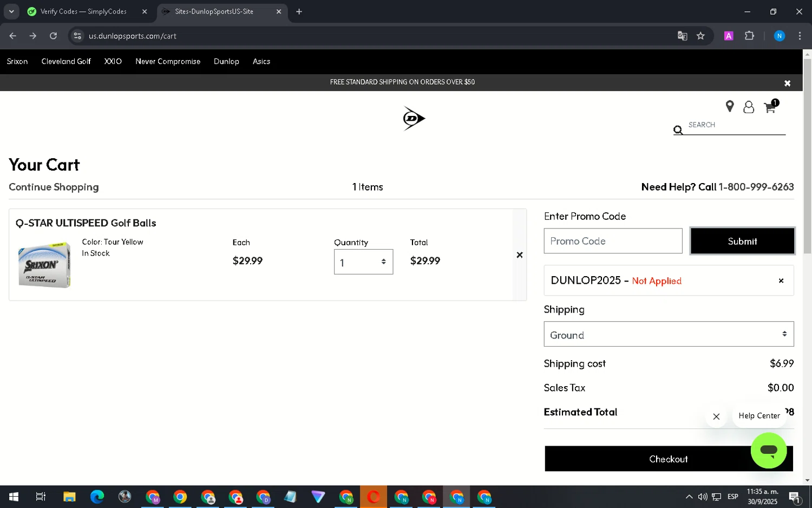Image resolution: width=812 pixels, height=508 pixels.
Task: Open the Windows Start menu
Action: [14, 497]
